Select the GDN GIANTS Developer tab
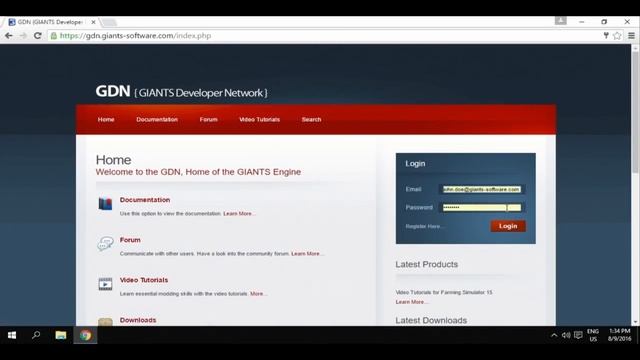Image resolution: width=640 pixels, height=360 pixels. [x=50, y=22]
